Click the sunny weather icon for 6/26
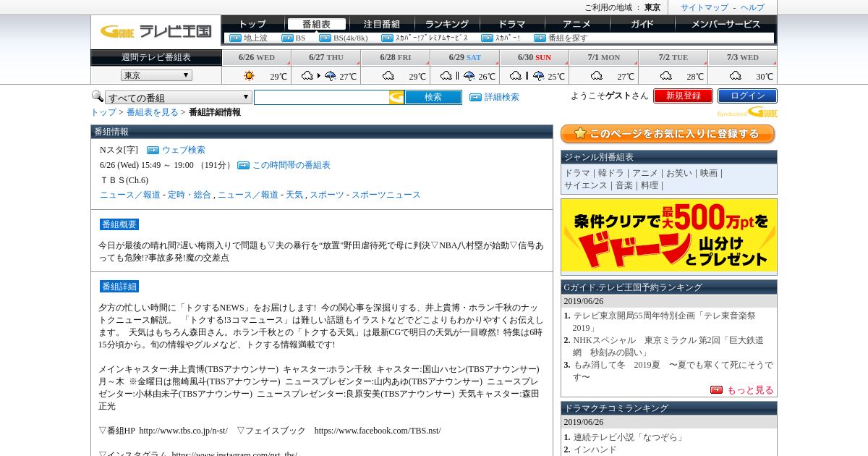Image resolution: width=868 pixels, height=456 pixels. click(249, 75)
